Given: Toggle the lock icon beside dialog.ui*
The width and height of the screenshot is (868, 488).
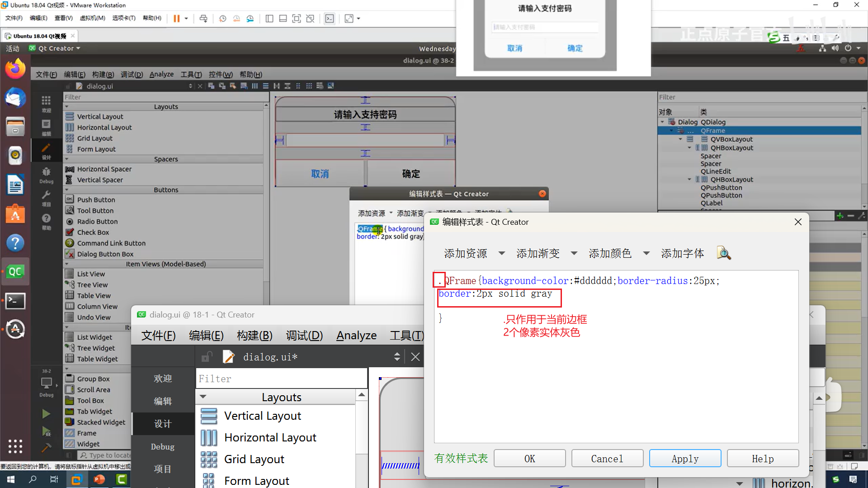Looking at the screenshot, I should pyautogui.click(x=206, y=356).
